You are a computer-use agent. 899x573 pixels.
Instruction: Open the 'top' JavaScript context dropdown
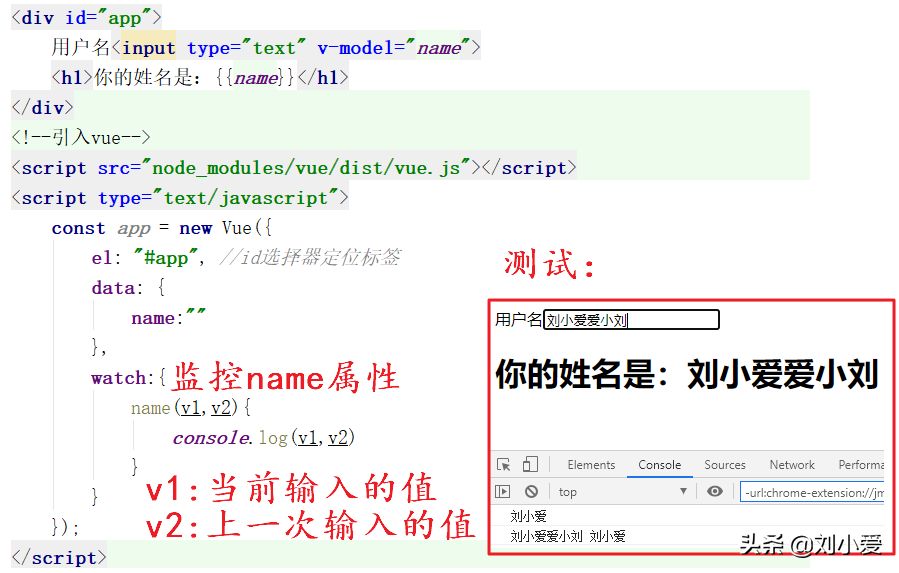coord(623,492)
